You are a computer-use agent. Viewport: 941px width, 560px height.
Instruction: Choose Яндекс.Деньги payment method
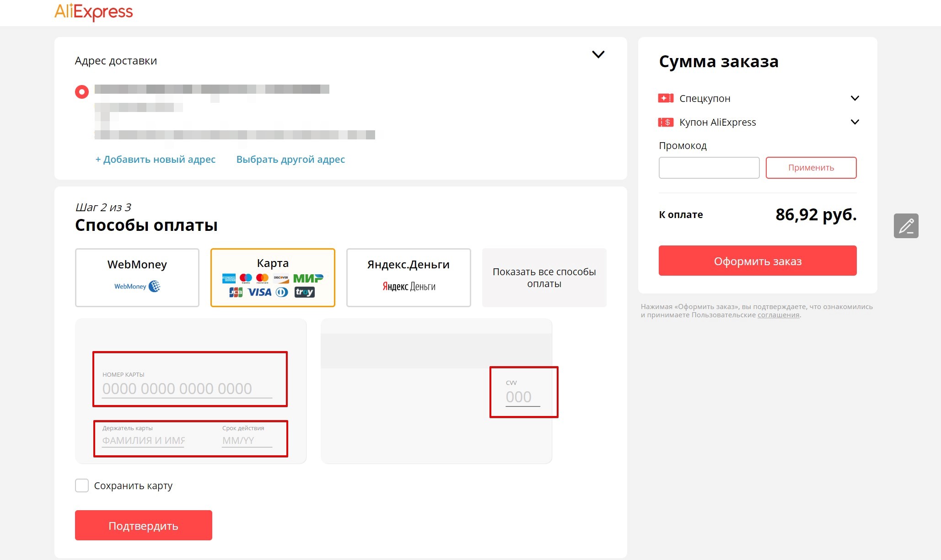[x=409, y=277]
